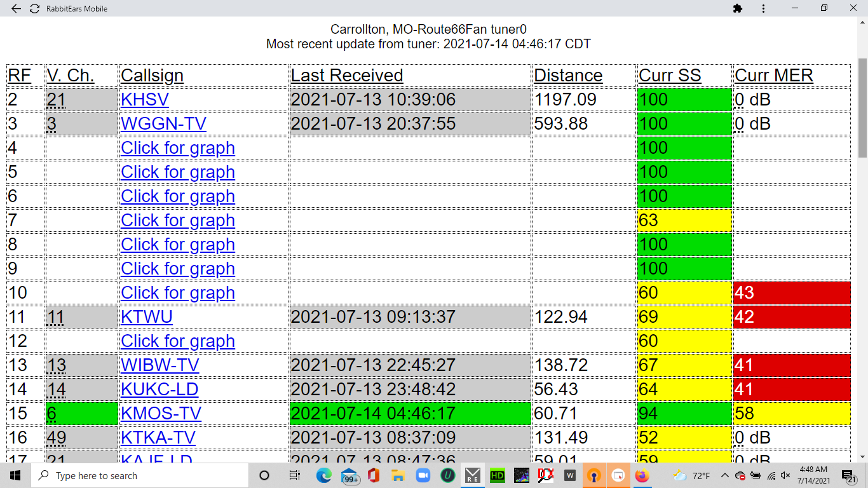Open the KMOS-TV callsign link

tap(161, 414)
